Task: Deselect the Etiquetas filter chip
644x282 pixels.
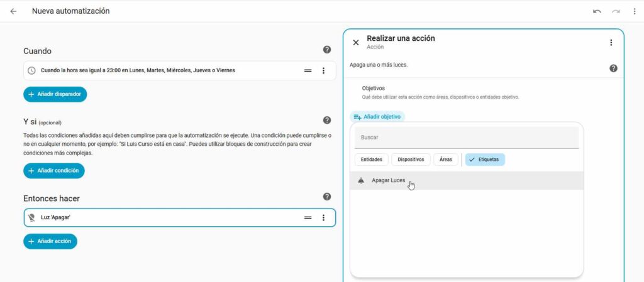Action: (x=485, y=160)
